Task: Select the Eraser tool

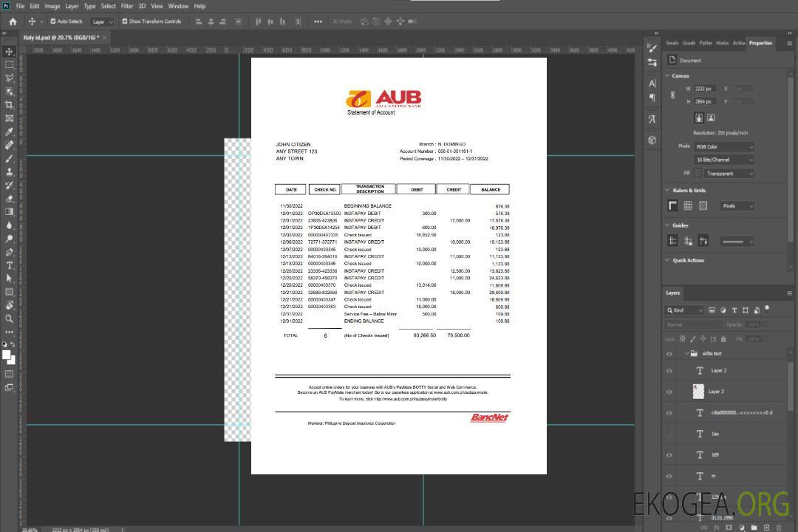Action: (x=9, y=199)
